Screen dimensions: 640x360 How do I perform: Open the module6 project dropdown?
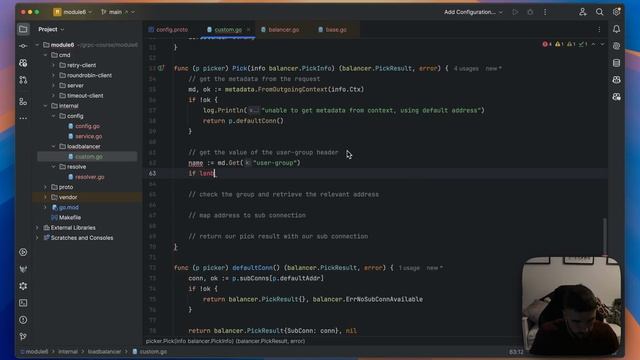click(72, 12)
